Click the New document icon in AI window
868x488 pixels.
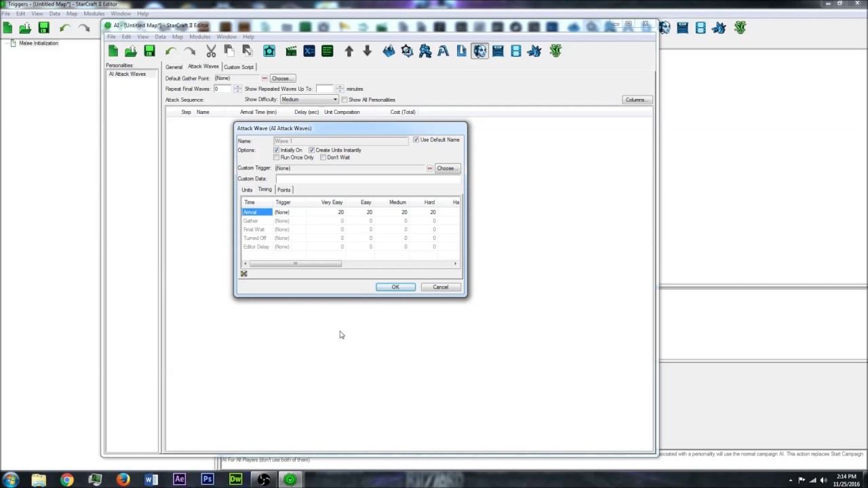click(x=113, y=51)
